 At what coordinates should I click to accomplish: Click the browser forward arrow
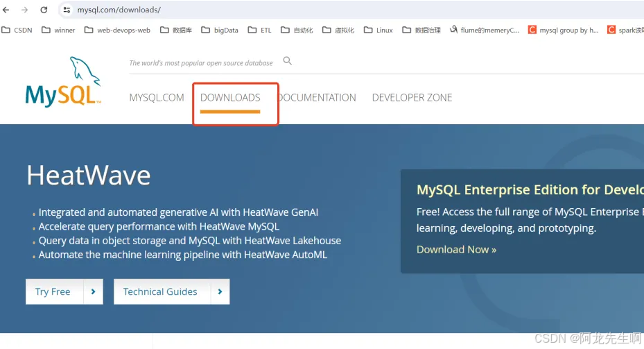[x=25, y=10]
